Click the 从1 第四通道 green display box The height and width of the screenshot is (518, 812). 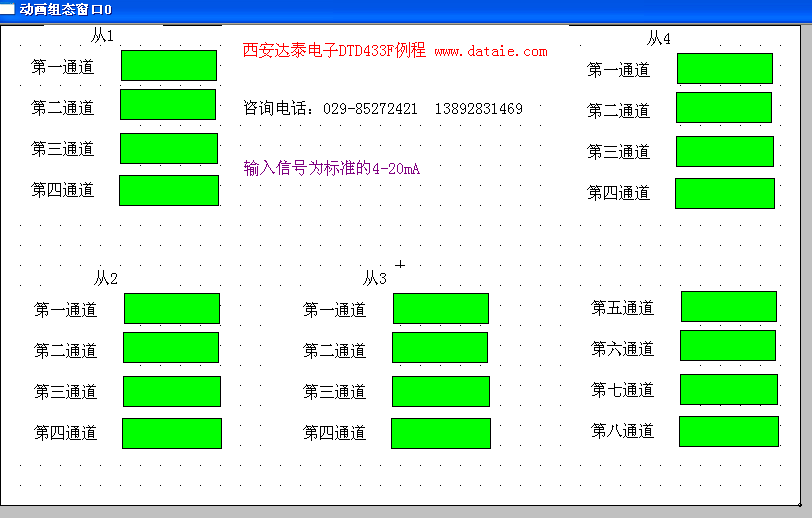pyautogui.click(x=169, y=190)
